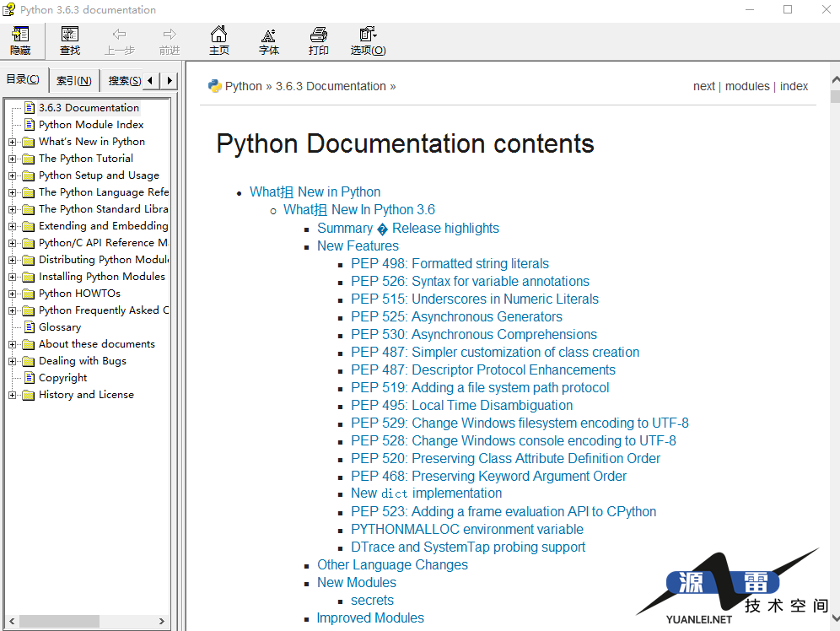Click the tree scrollbar right arrow
The height and width of the screenshot is (631, 840).
[162, 622]
